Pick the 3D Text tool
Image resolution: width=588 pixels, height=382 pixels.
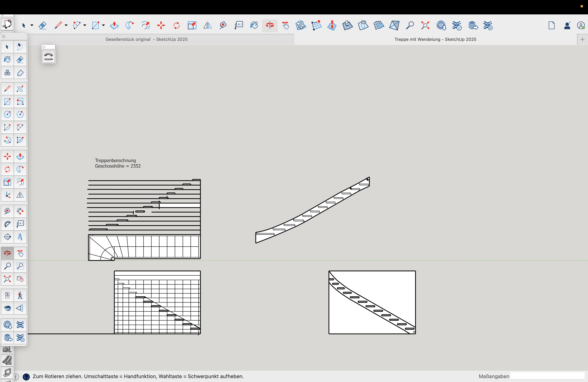click(20, 237)
